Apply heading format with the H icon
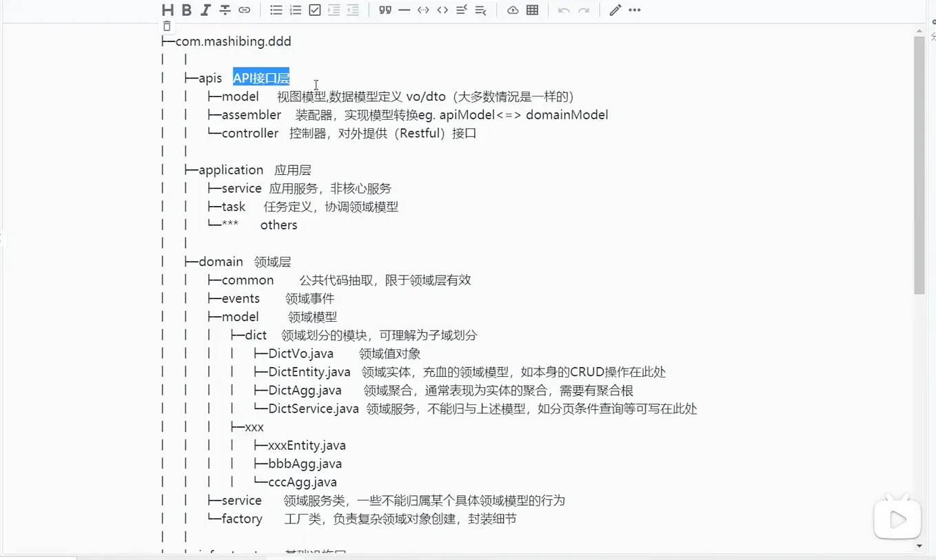 (x=167, y=10)
